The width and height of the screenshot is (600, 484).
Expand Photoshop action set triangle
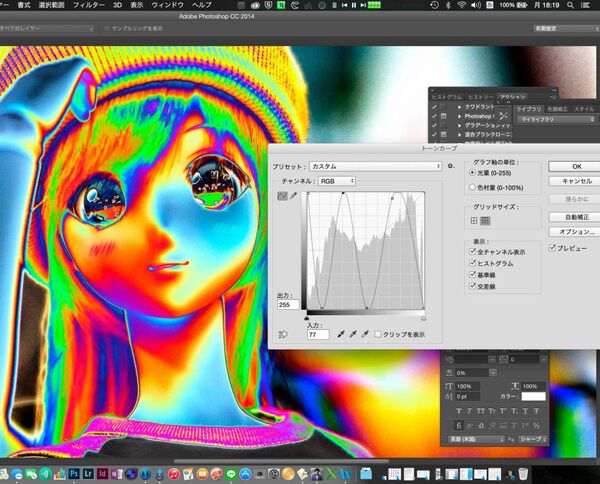460,116
